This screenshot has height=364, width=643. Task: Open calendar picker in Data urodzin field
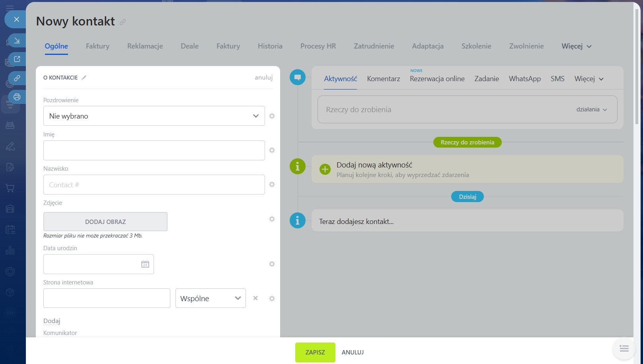[145, 264]
